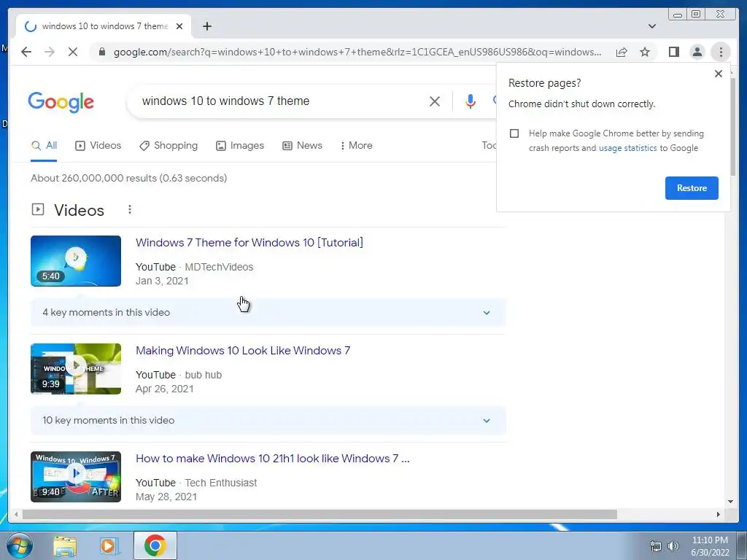Open the usage statistics link

(627, 148)
